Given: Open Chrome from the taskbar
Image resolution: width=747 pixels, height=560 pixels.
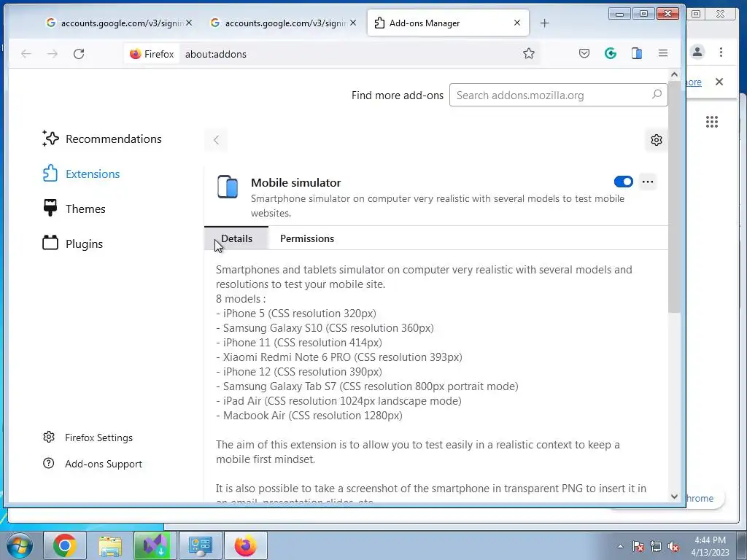Looking at the screenshot, I should pos(65,545).
